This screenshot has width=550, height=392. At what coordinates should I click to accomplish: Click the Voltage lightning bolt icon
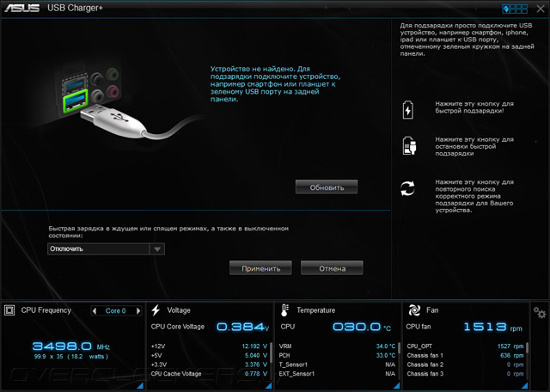pyautogui.click(x=156, y=310)
